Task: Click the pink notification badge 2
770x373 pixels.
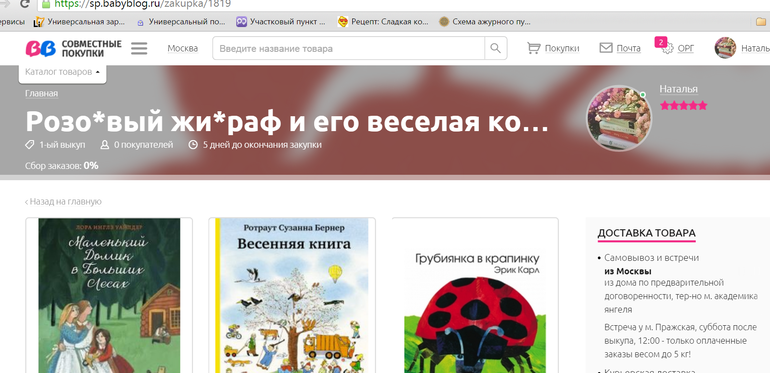Action: (660, 42)
